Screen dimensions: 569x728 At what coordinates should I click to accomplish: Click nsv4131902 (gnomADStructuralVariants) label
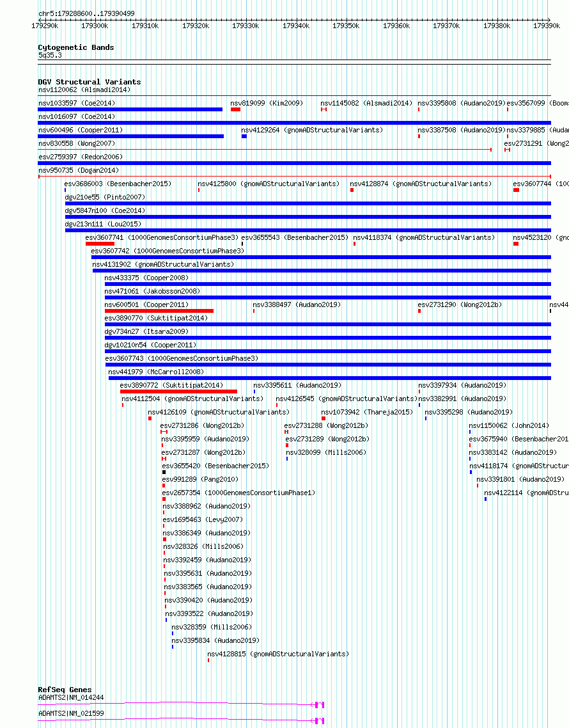[163, 265]
